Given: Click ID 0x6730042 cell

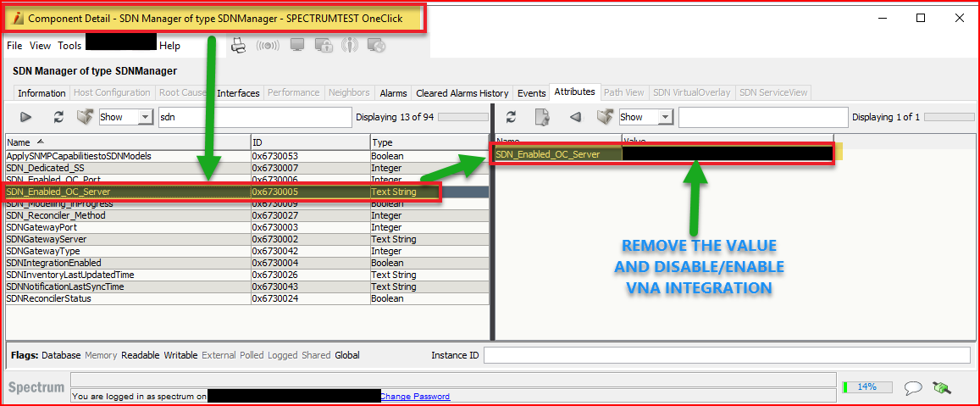Looking at the screenshot, I should (x=310, y=251).
